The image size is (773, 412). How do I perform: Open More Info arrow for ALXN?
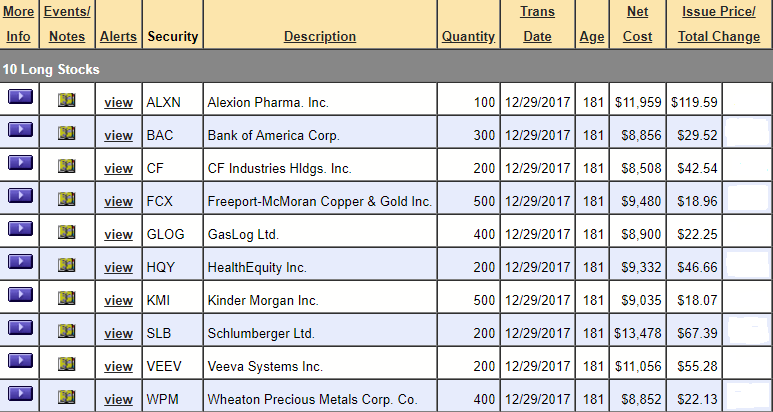click(x=20, y=97)
